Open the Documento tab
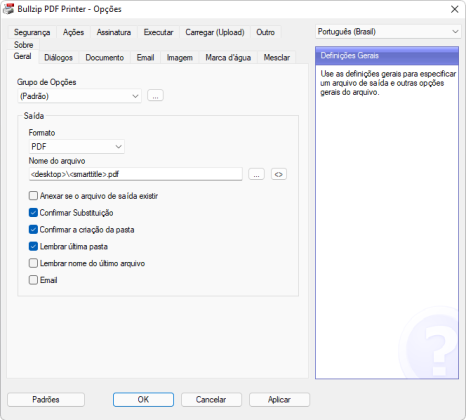Viewport: 466px width, 420px height. (105, 58)
